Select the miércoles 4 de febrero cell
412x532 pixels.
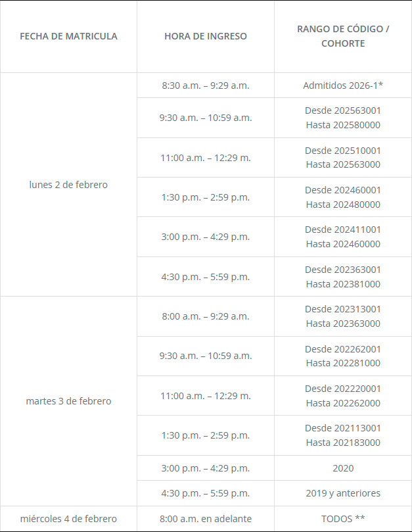68,518
